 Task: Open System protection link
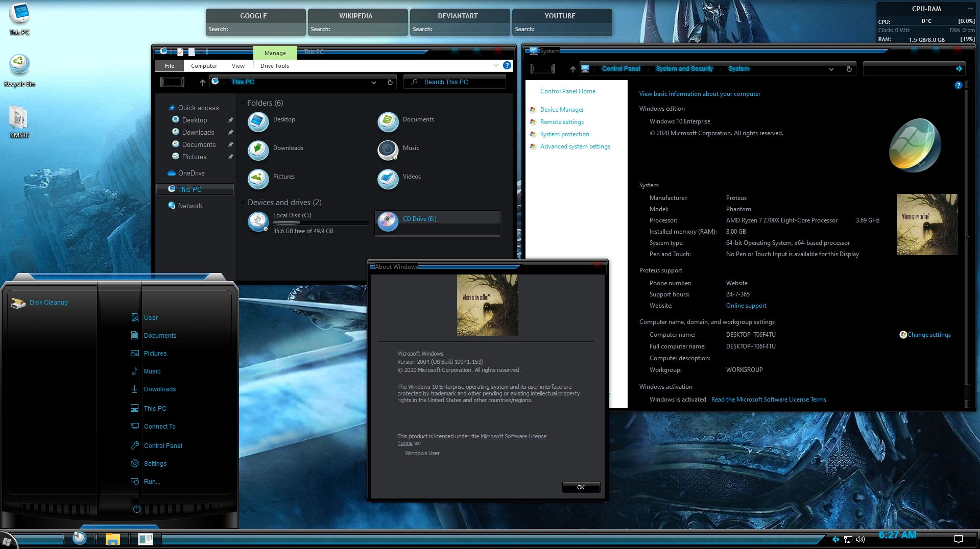pyautogui.click(x=565, y=134)
